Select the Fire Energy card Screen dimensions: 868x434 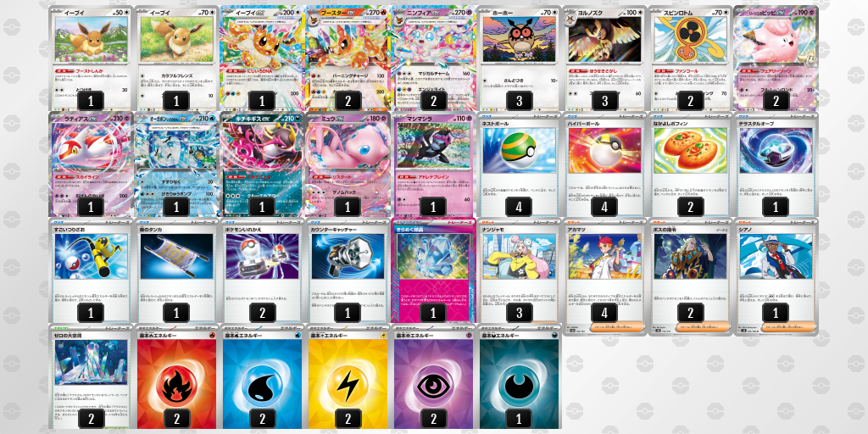click(176, 376)
